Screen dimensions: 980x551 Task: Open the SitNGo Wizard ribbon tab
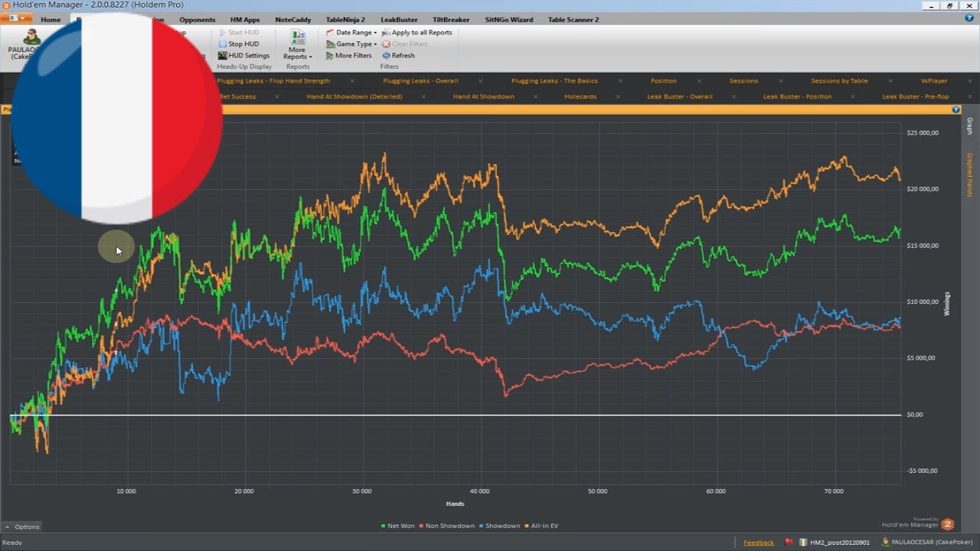point(508,20)
